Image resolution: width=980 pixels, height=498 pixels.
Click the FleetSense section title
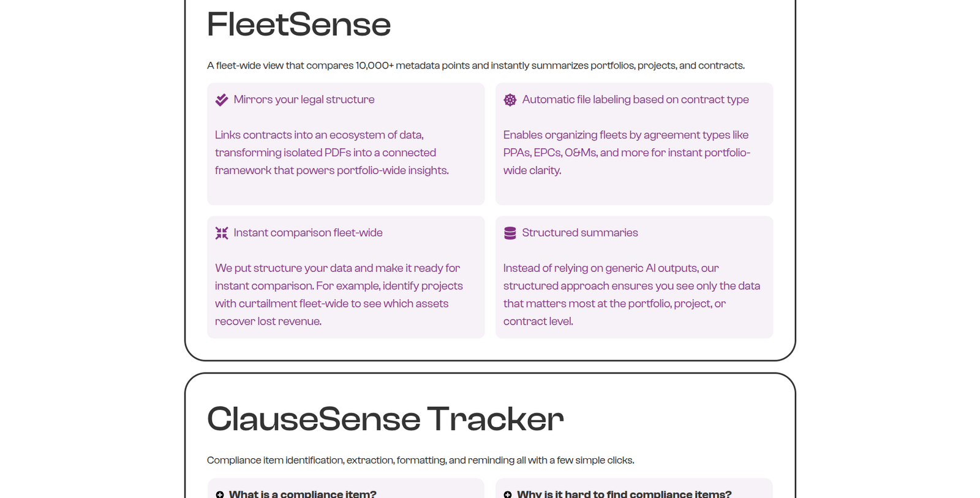pos(299,25)
